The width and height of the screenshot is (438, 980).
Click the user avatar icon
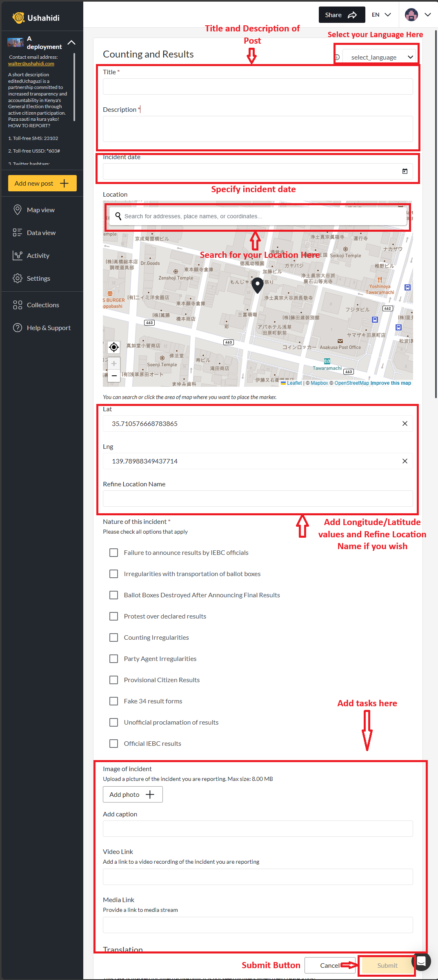411,15
